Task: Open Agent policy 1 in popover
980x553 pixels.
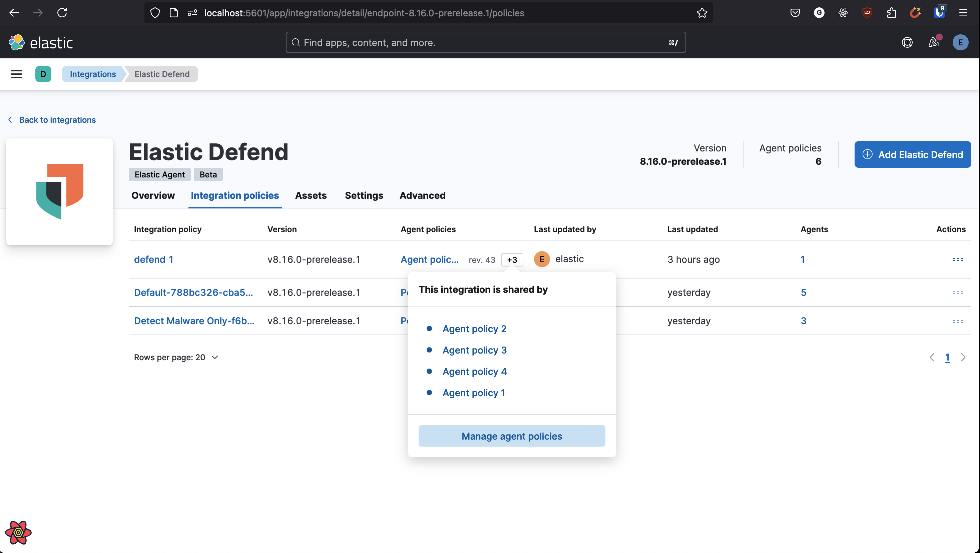Action: pos(474,393)
